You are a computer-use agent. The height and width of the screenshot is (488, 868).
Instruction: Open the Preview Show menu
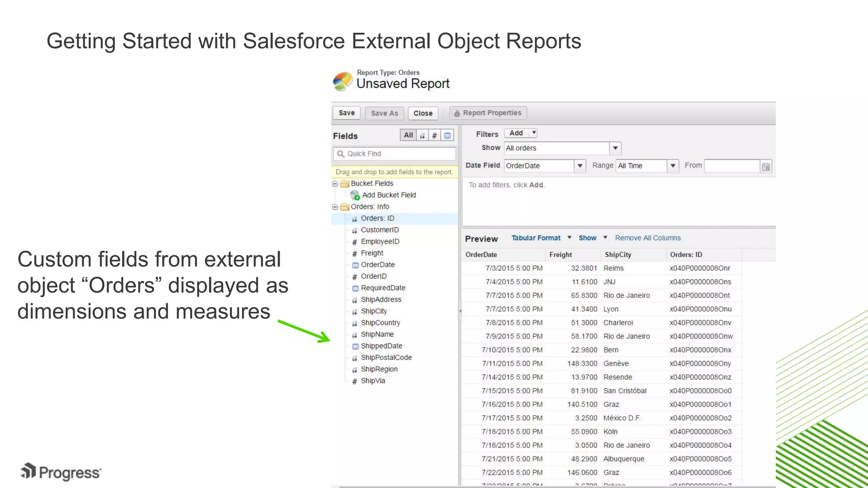593,238
